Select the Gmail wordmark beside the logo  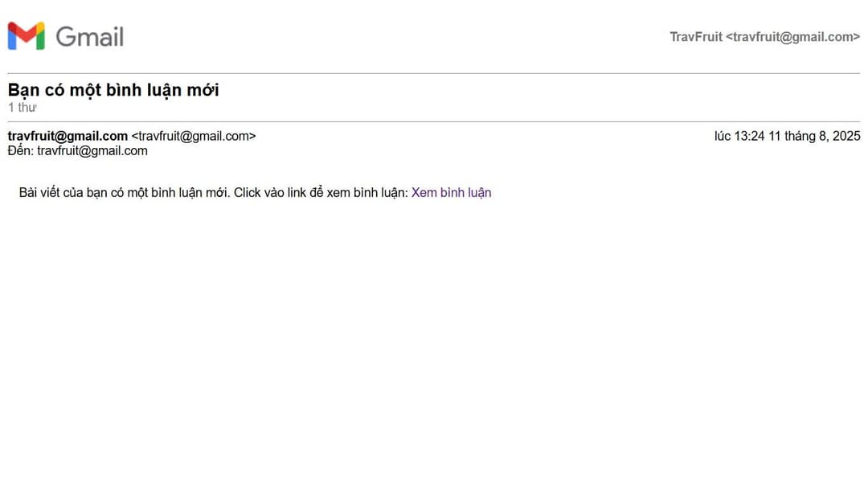coord(88,36)
